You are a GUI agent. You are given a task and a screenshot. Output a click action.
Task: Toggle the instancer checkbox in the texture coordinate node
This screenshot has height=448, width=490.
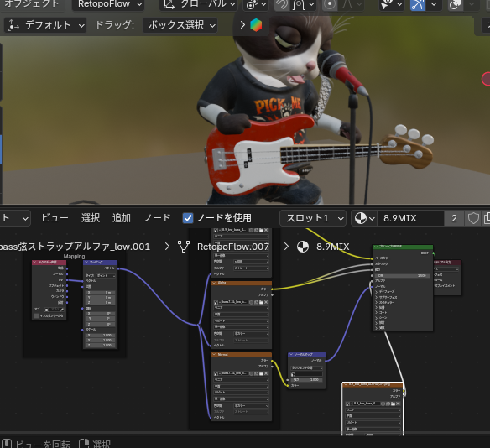pos(37,315)
